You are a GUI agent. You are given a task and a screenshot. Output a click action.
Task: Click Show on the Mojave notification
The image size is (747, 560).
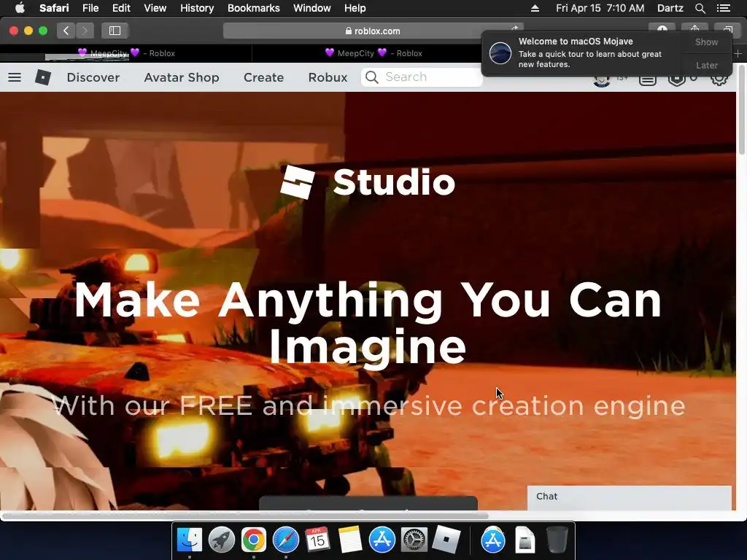[x=706, y=42]
